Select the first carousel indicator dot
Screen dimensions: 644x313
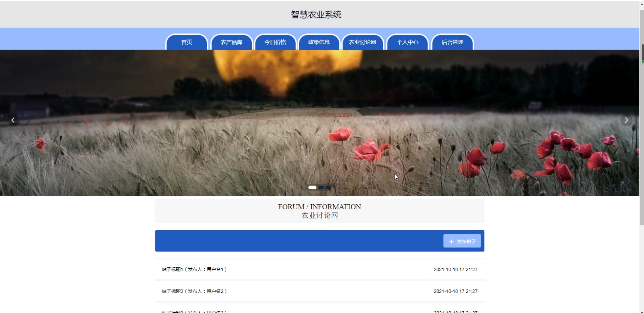(x=312, y=187)
